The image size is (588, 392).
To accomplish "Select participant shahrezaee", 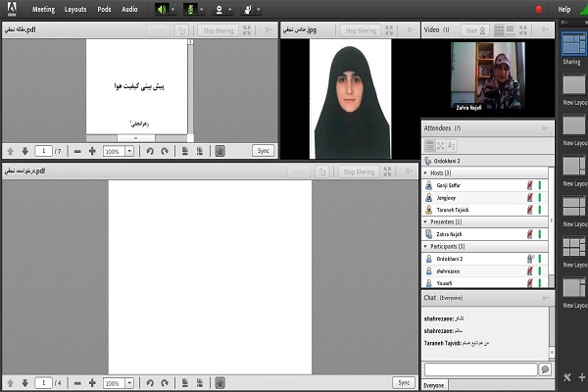I will (485, 270).
